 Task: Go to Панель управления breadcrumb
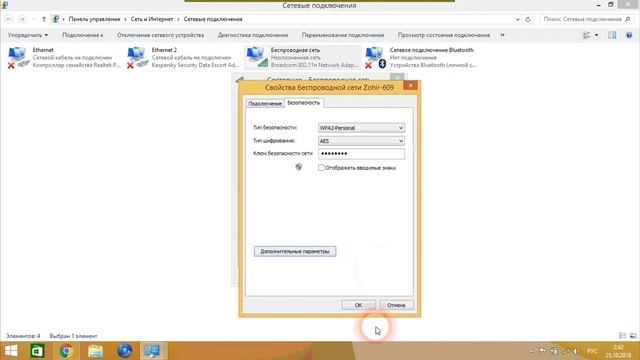(94, 19)
